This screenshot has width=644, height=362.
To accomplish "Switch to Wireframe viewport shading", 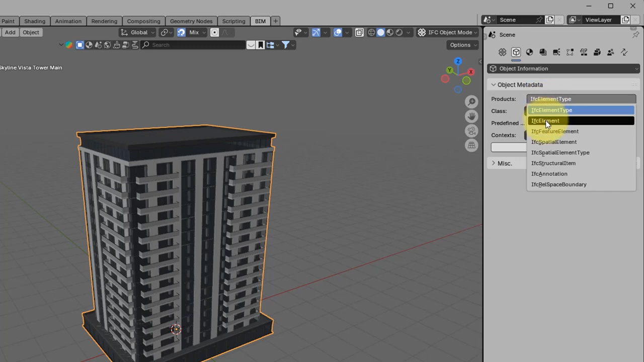I will click(371, 32).
